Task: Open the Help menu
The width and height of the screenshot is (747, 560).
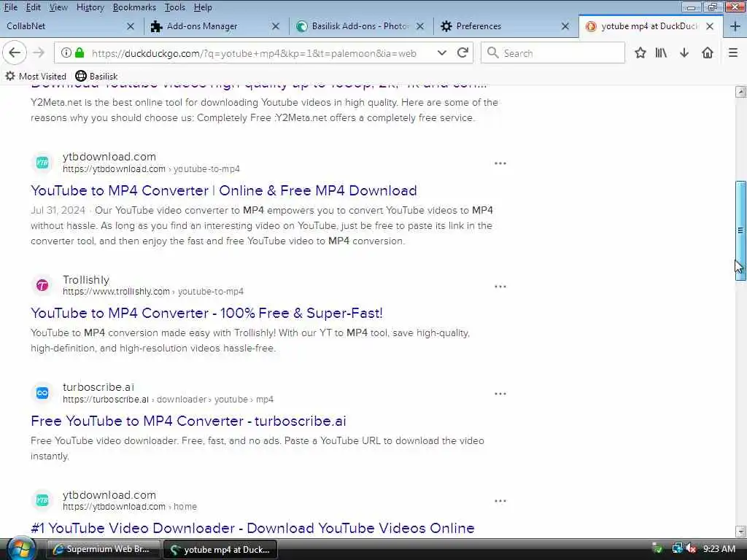Action: click(203, 7)
